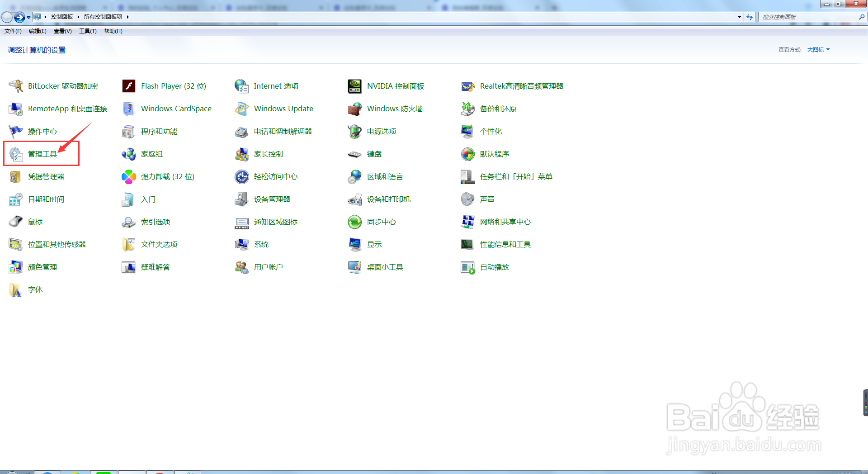Click the 通知区域图标 link text
The image size is (868, 474).
click(x=276, y=222)
